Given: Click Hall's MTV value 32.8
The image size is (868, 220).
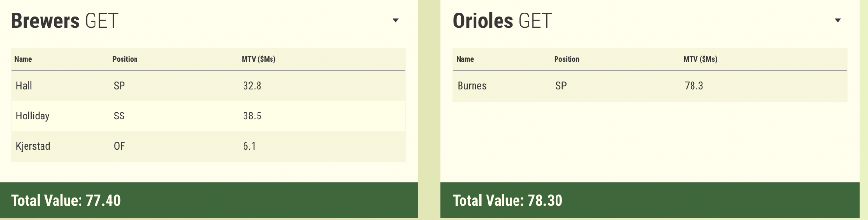Looking at the screenshot, I should click(x=252, y=86).
